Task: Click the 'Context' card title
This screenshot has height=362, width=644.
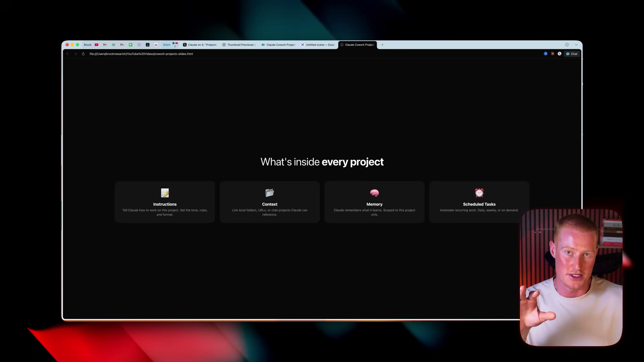Action: click(x=270, y=204)
